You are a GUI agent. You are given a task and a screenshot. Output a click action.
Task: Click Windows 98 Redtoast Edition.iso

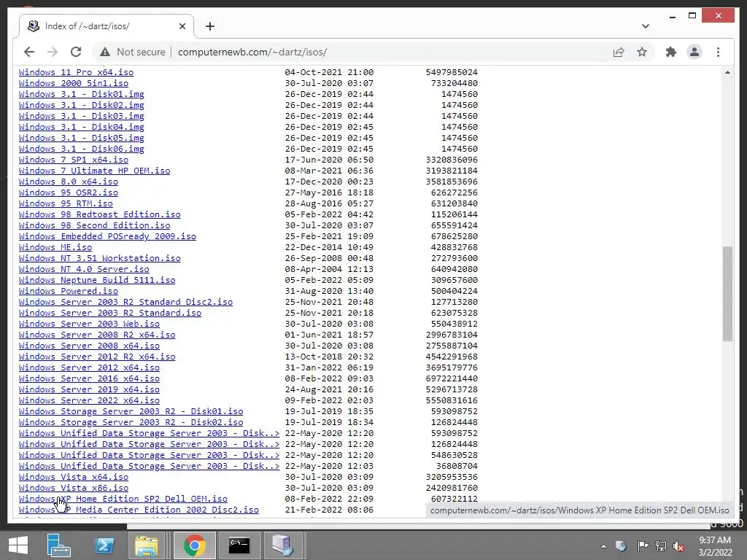click(99, 215)
